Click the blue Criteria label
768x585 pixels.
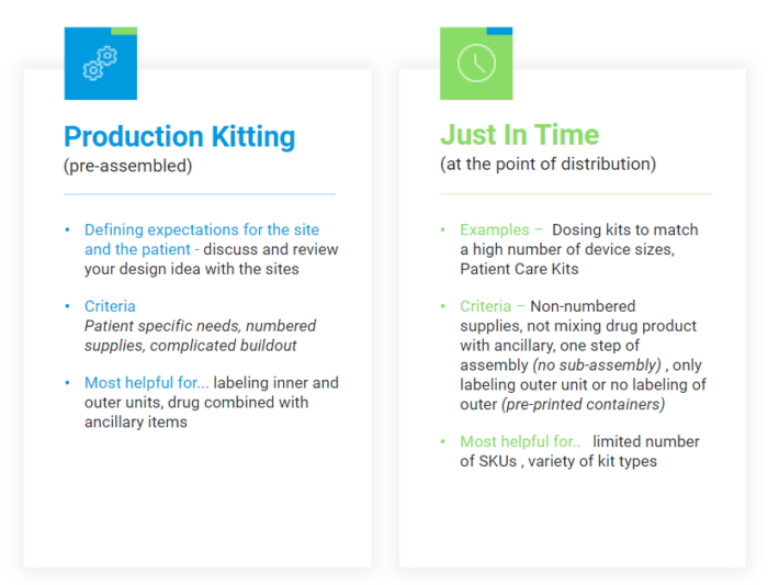point(110,306)
